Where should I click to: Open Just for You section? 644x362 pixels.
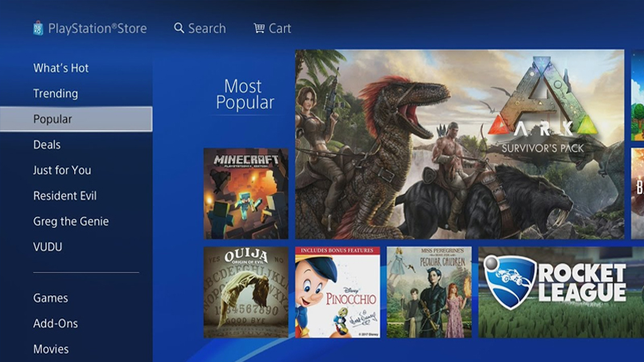click(x=62, y=170)
